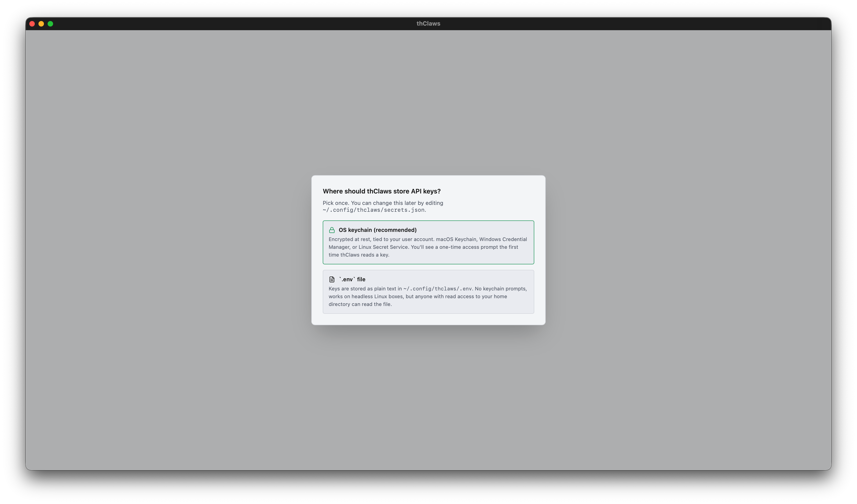This screenshot has width=857, height=504.
Task: Click the OS keychain (recommended) heading
Action: pyautogui.click(x=377, y=230)
